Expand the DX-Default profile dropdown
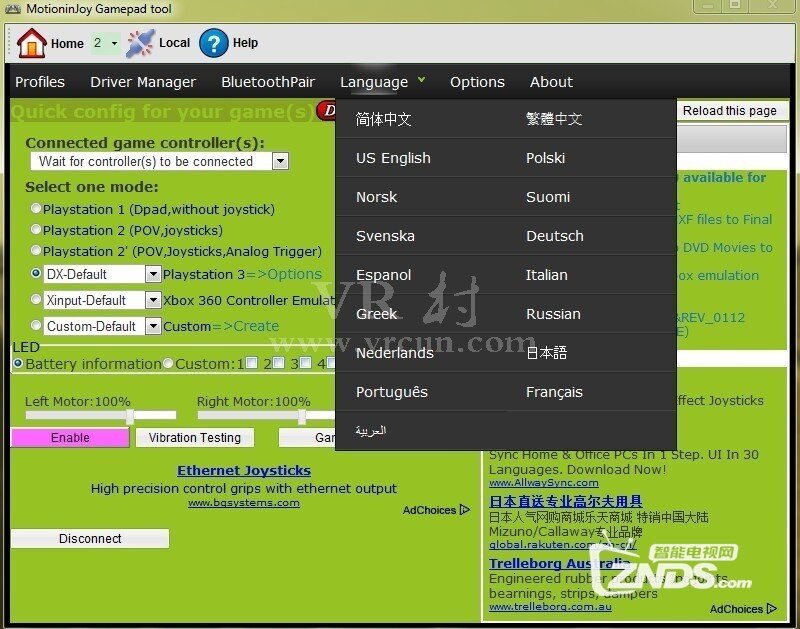The width and height of the screenshot is (800, 629). (x=153, y=274)
